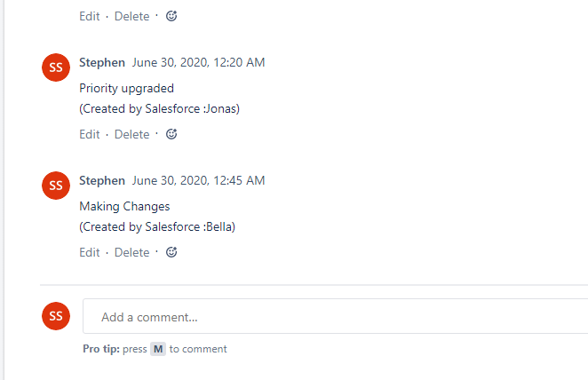The image size is (588, 380).
Task: Edit the Priority upgraded comment
Action: click(89, 134)
